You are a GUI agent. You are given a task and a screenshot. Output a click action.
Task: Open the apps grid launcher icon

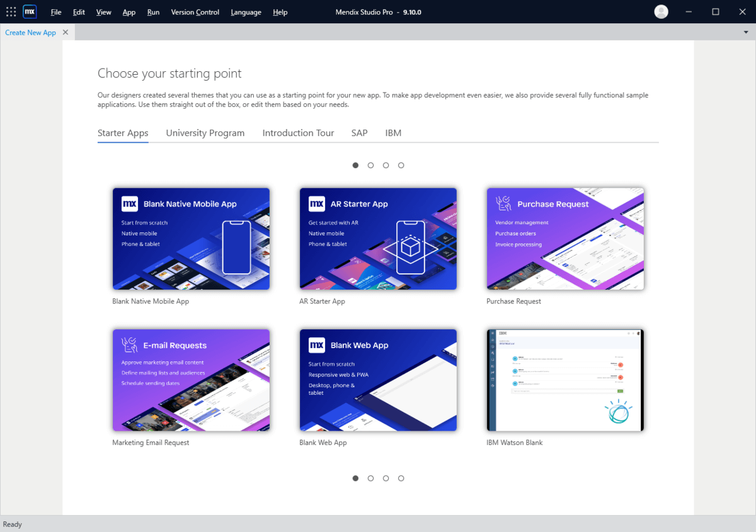pyautogui.click(x=11, y=11)
